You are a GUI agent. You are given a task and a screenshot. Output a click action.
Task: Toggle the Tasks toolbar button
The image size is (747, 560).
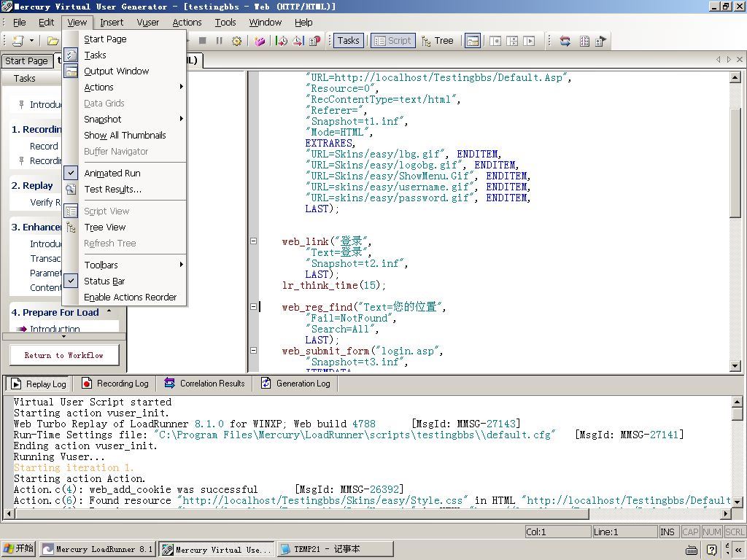[349, 41]
